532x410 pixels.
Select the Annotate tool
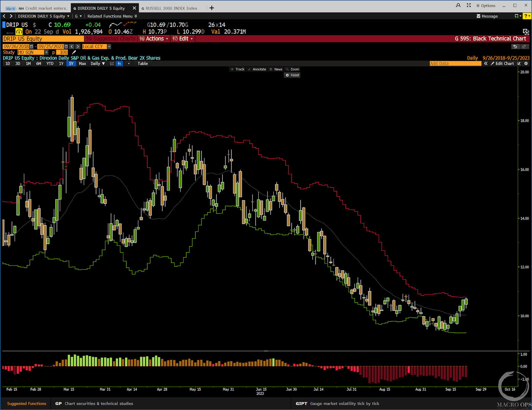[x=257, y=69]
